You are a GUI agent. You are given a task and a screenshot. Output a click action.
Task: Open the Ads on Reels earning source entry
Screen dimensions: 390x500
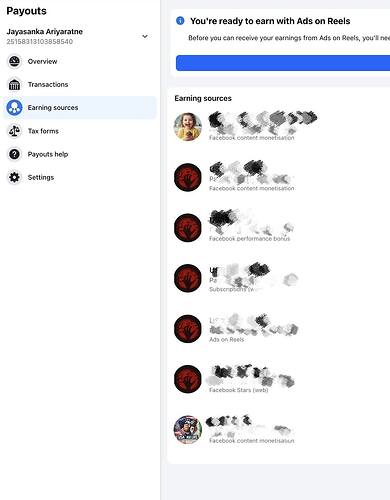tap(250, 329)
